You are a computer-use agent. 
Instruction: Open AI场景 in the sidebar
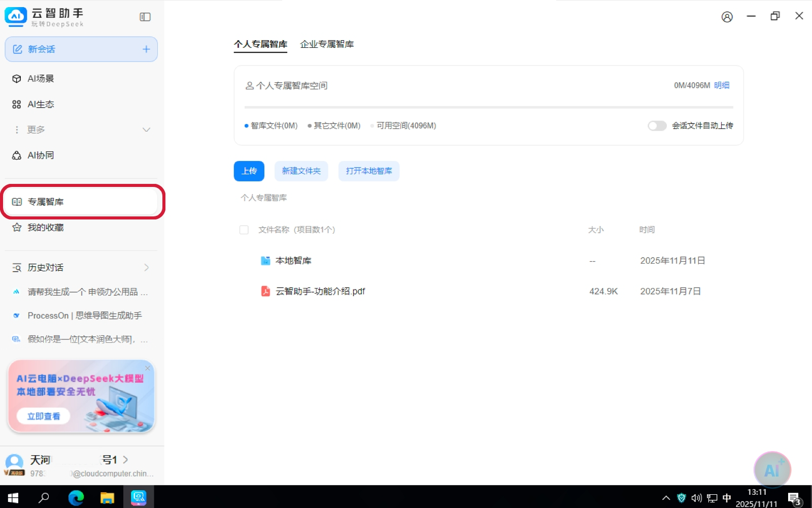pos(41,79)
